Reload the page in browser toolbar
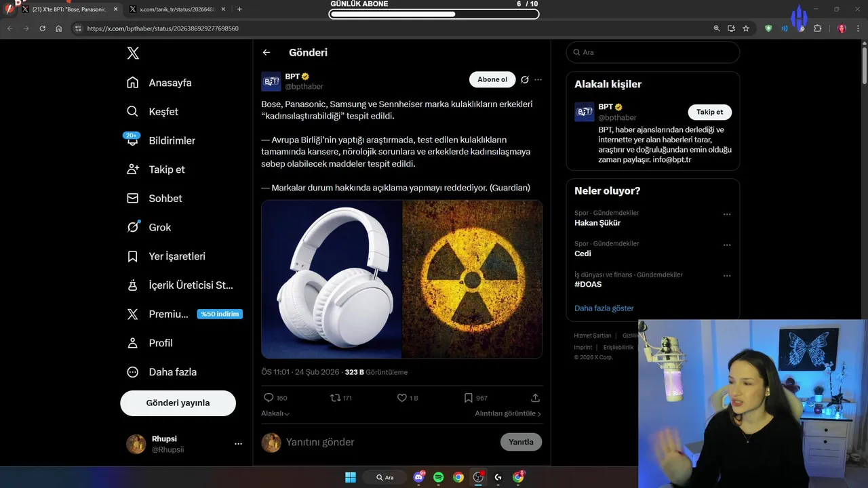 pos(42,28)
